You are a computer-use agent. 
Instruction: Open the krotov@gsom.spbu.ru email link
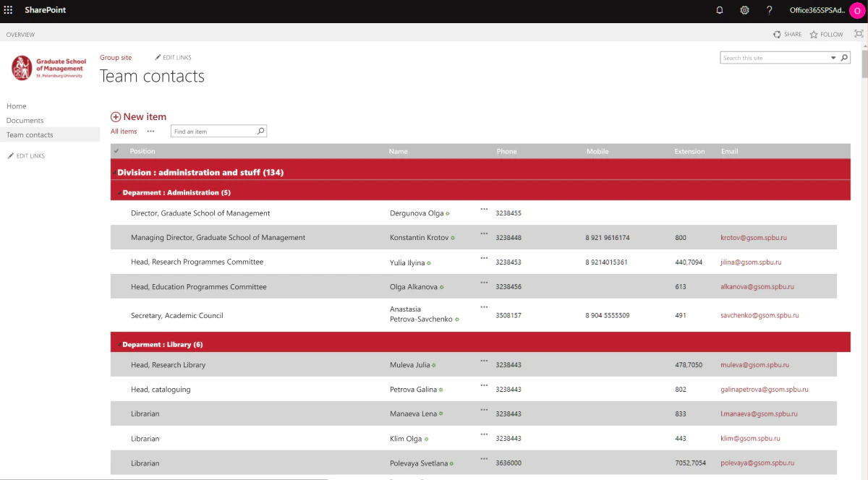click(753, 238)
